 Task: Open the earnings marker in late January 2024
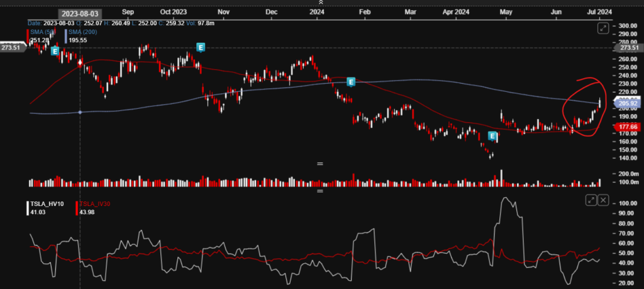click(351, 82)
